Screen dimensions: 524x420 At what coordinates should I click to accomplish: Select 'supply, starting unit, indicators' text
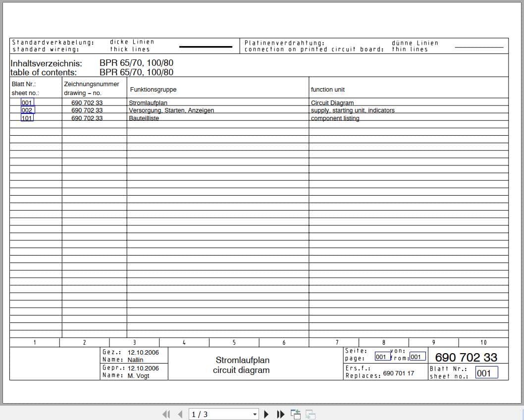pyautogui.click(x=353, y=110)
